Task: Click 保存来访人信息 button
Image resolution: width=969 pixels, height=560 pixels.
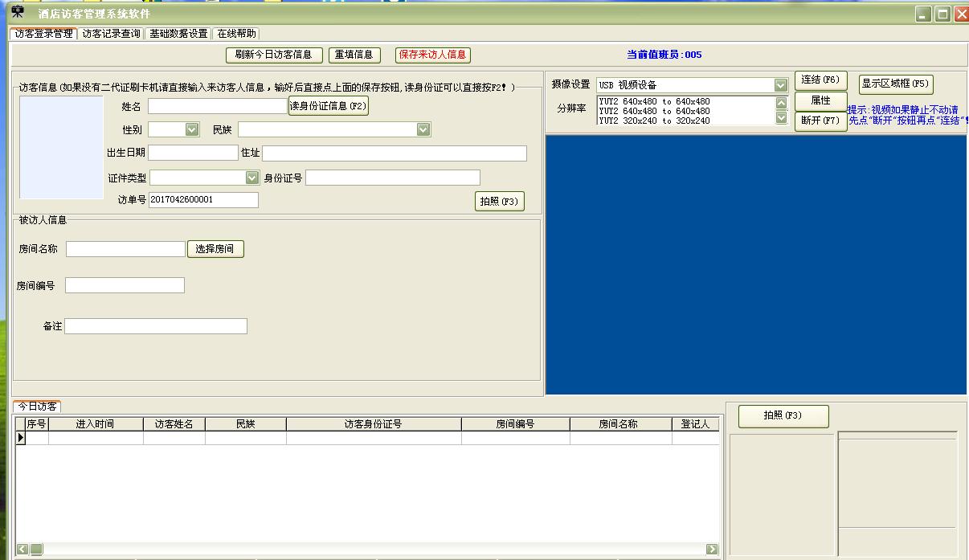Action: coord(433,55)
